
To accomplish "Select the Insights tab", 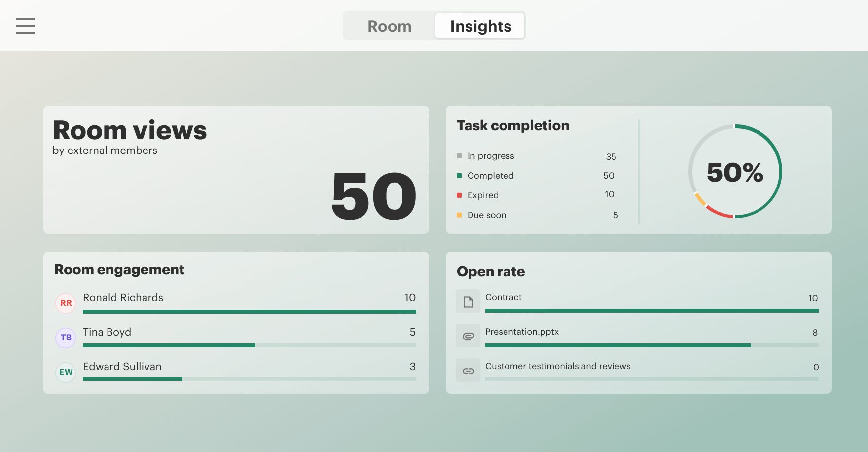I will pos(480,26).
